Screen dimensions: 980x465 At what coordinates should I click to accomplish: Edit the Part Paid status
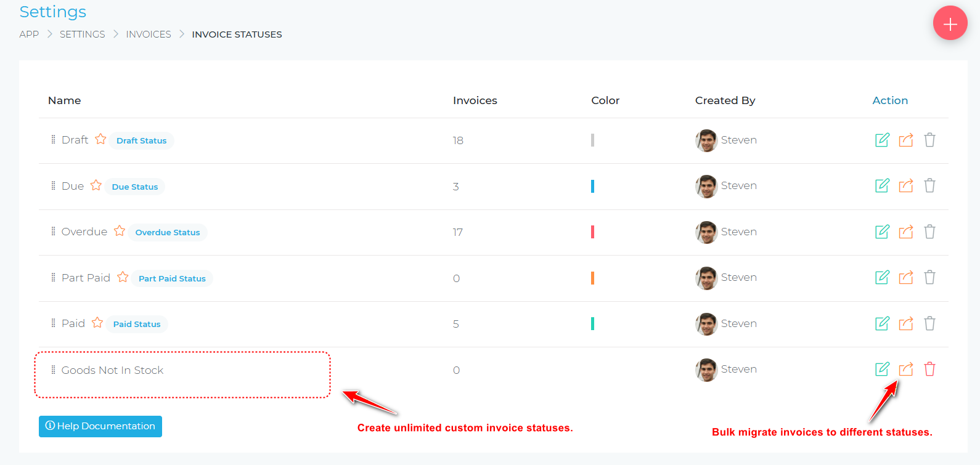[881, 277]
